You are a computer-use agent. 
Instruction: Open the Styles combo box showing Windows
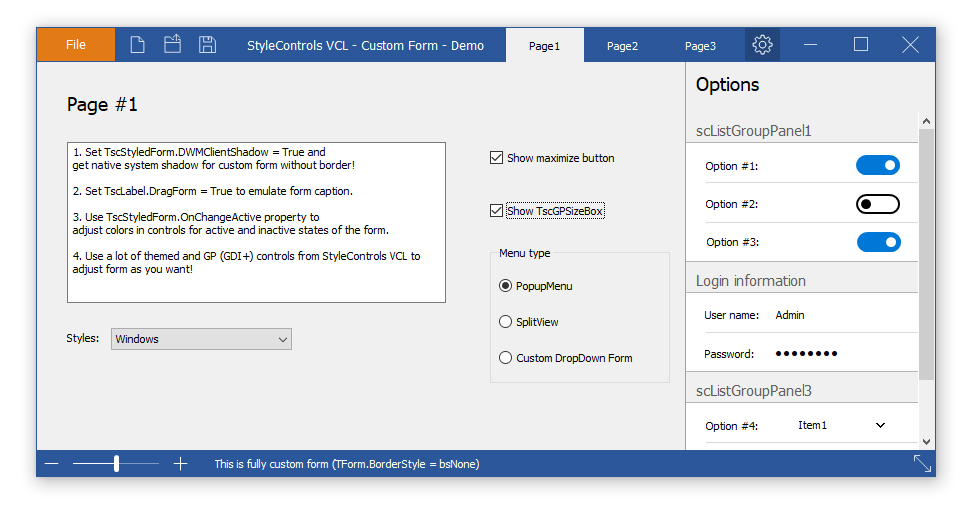201,339
